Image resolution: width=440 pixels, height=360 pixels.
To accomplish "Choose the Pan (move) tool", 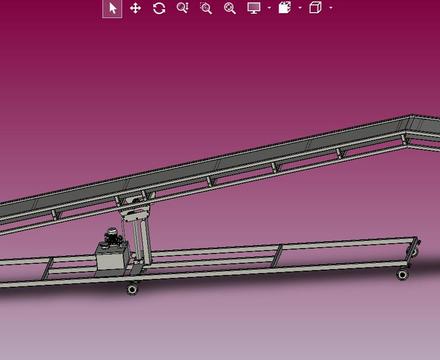I will [x=135, y=8].
